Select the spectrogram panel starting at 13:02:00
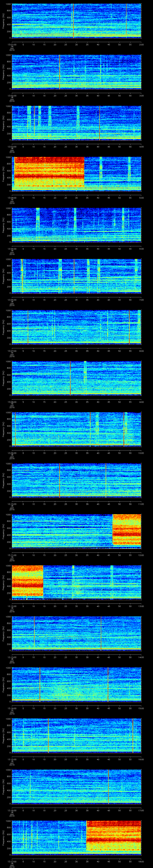Screen dimensions: 153x868 click(x=76, y=72)
